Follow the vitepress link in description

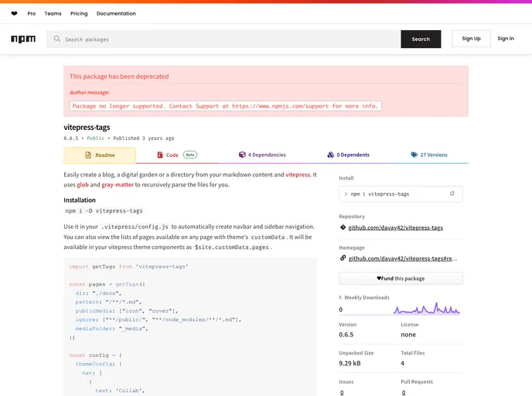[x=298, y=175]
